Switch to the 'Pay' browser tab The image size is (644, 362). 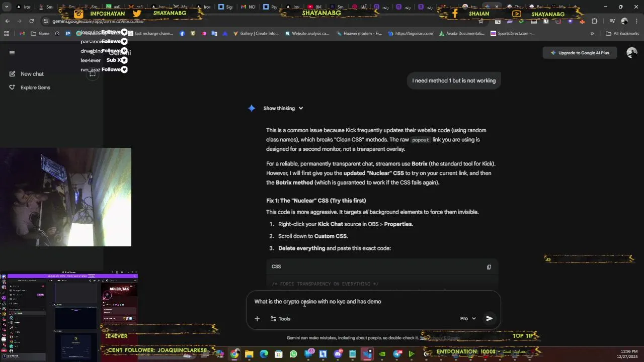pos(270,7)
